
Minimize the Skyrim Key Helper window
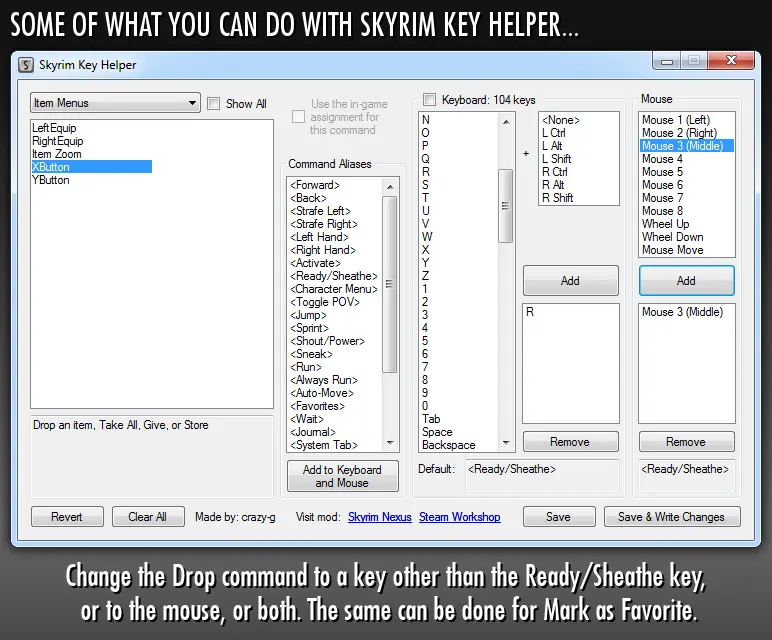(x=667, y=61)
